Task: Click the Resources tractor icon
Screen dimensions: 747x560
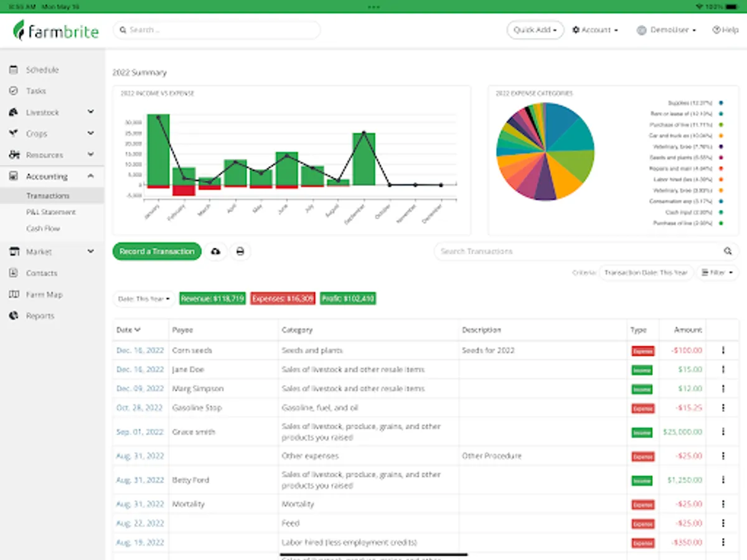Action: tap(14, 155)
